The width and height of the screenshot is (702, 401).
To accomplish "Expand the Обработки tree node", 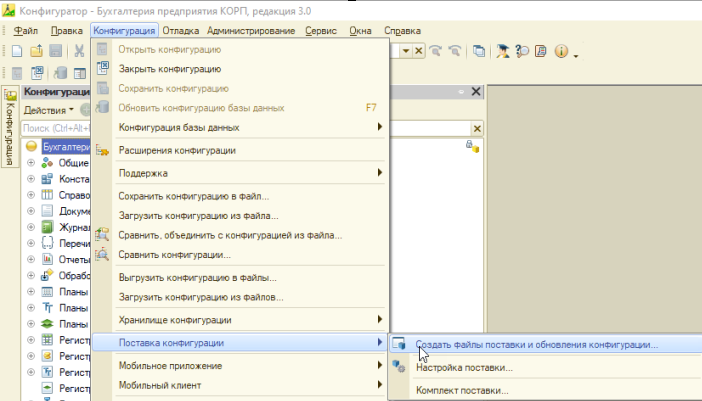I will pos(31,276).
